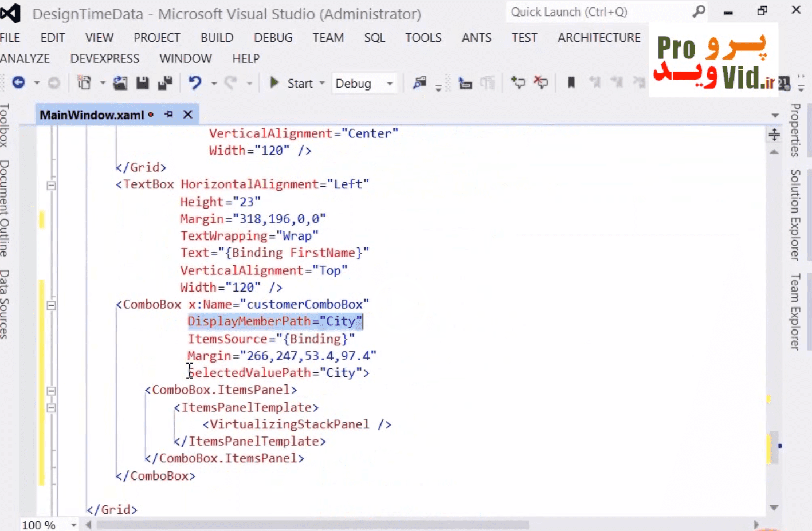Click the Navigate Backward arrow icon
The height and width of the screenshot is (531, 812).
[18, 83]
